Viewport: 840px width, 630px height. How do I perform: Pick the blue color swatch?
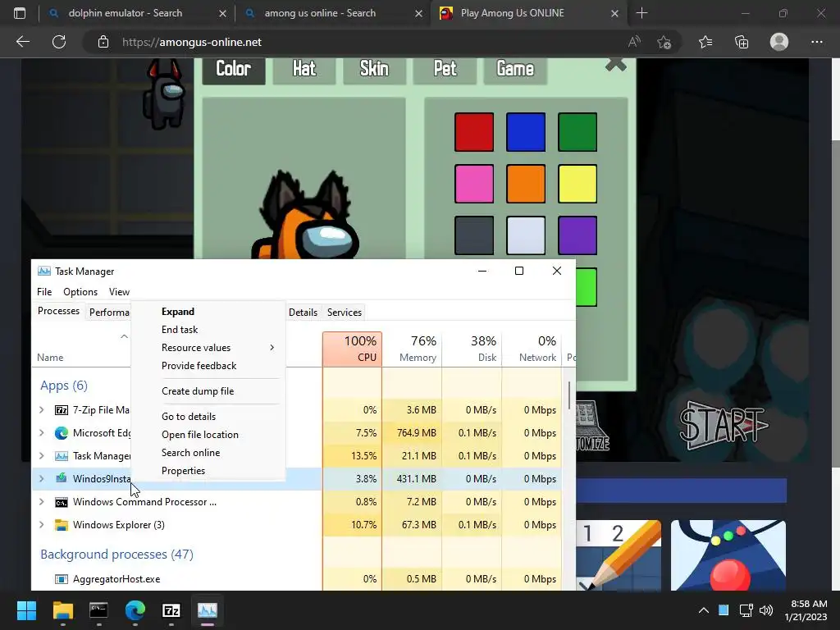(526, 132)
